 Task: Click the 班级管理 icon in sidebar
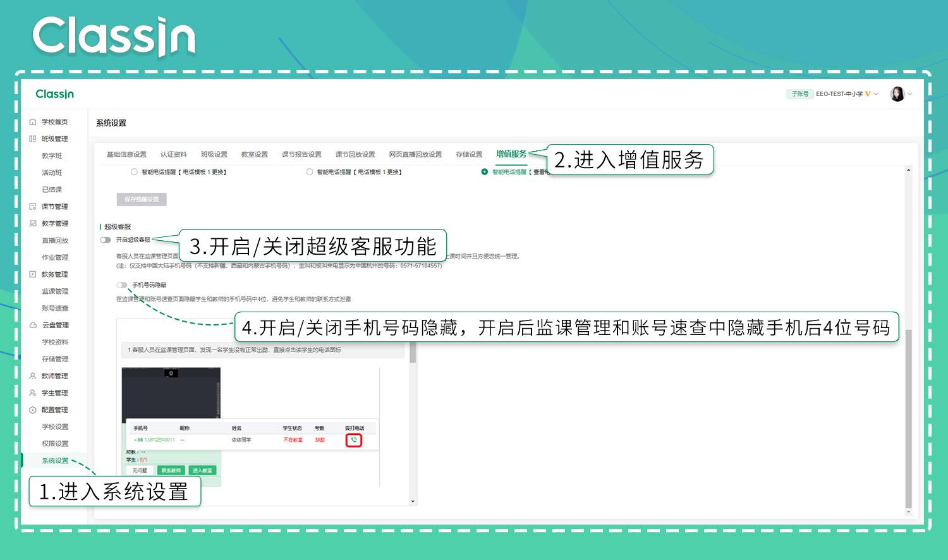[33, 139]
